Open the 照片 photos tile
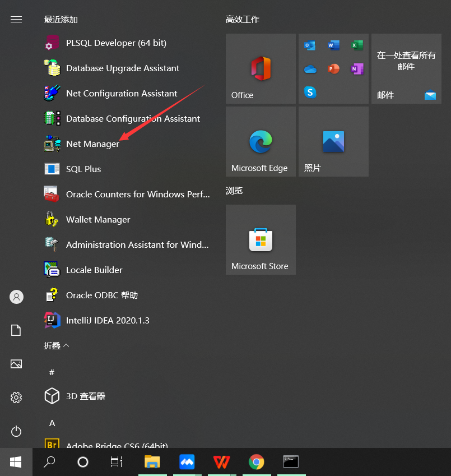This screenshot has width=451, height=476. (333, 141)
